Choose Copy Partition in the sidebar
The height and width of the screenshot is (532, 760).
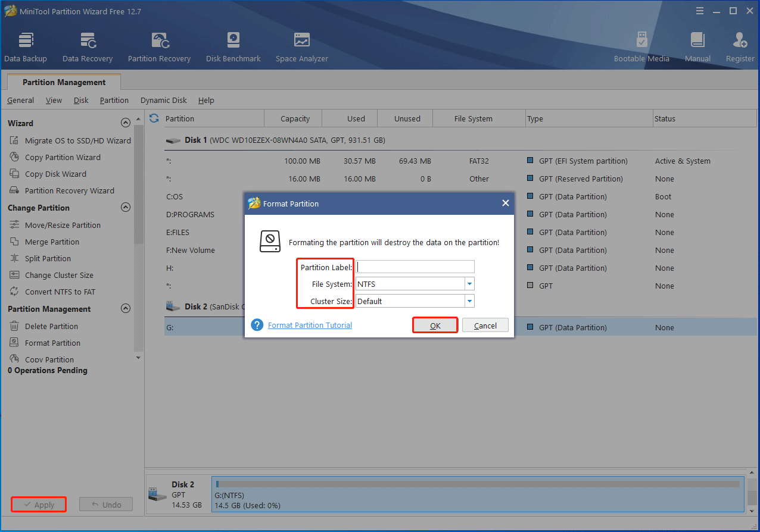coord(42,359)
